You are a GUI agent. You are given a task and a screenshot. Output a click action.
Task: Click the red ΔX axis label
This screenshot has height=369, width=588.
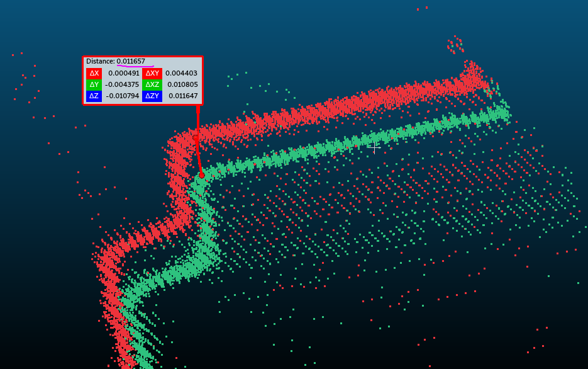point(94,73)
